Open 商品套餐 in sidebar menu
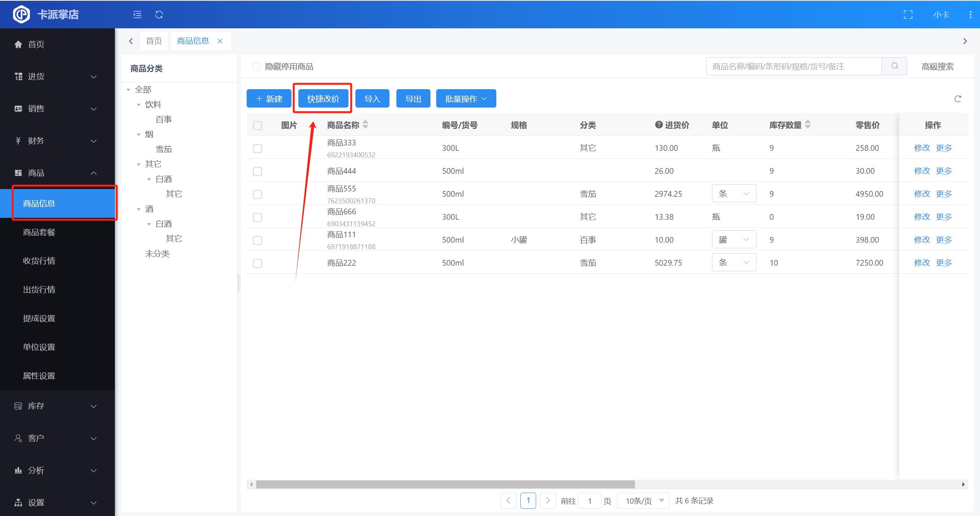Screen dimensions: 980x516 click(39, 232)
